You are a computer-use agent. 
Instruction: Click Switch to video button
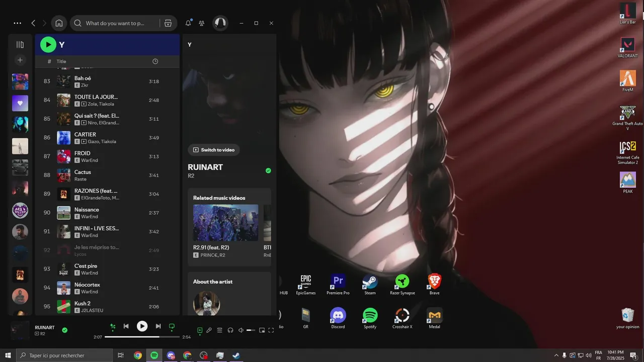pyautogui.click(x=214, y=150)
